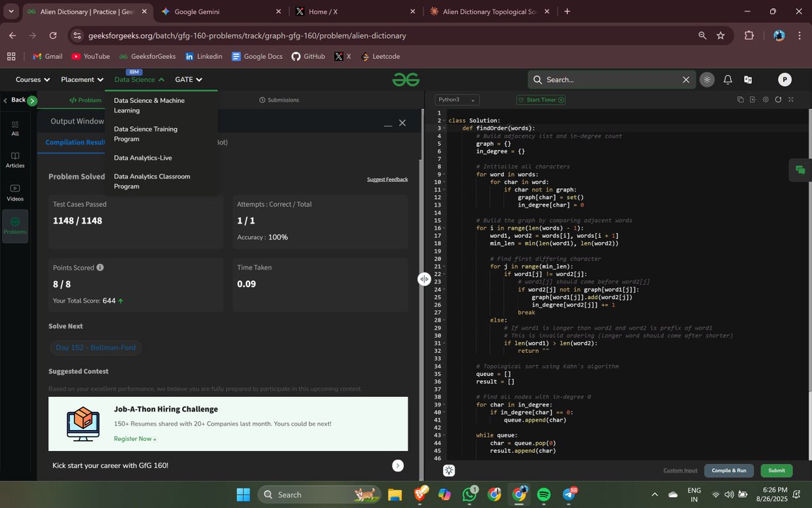Collapse the Data Science menu
The height and width of the screenshot is (508, 812).
point(139,79)
